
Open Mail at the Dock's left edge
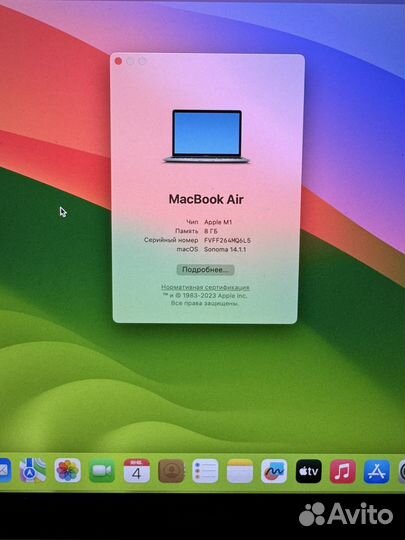click(x=5, y=470)
